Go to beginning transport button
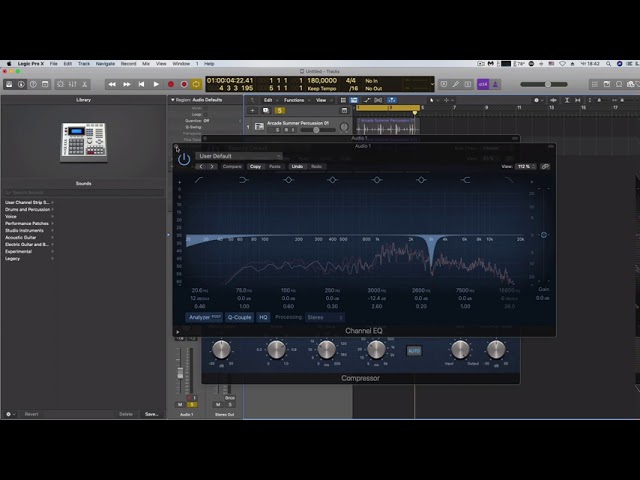Screen dimensions: 640x480 [141, 84]
